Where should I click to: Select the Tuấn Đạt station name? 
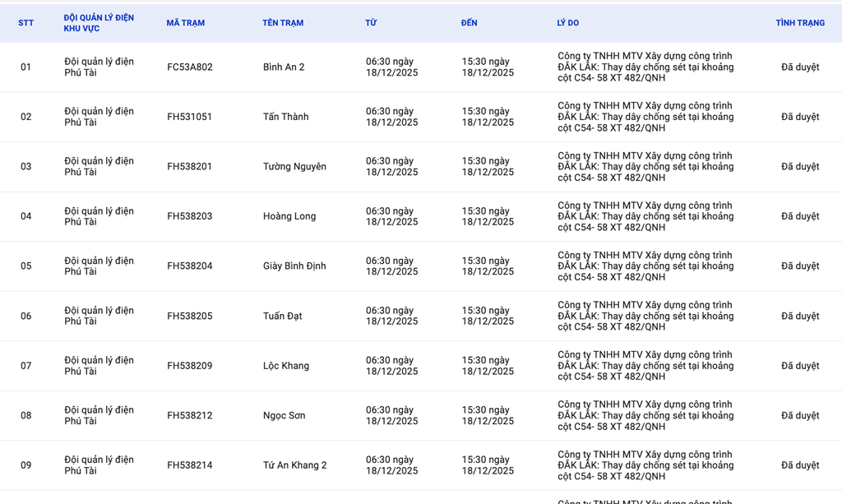click(284, 316)
